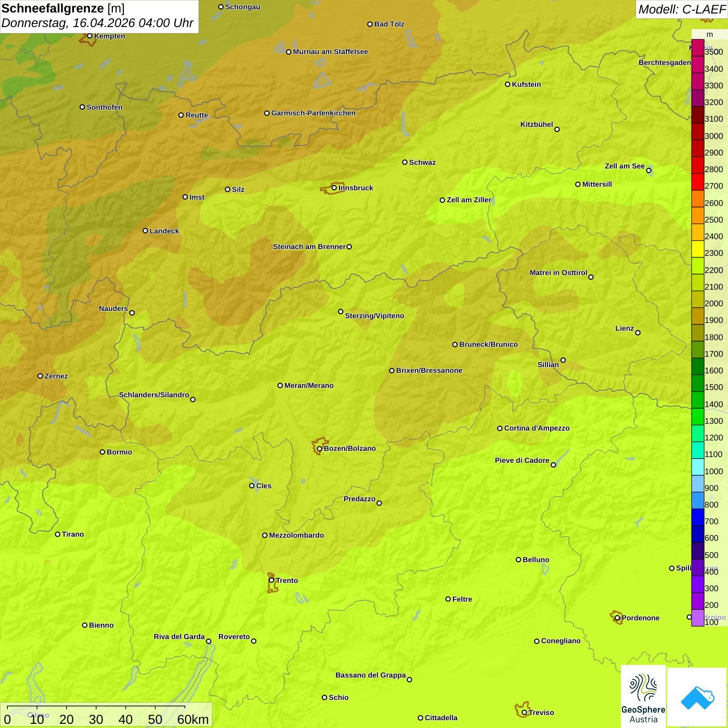Select the "Brixen/Bressanone" label
The height and width of the screenshot is (728, 728).
point(429,370)
